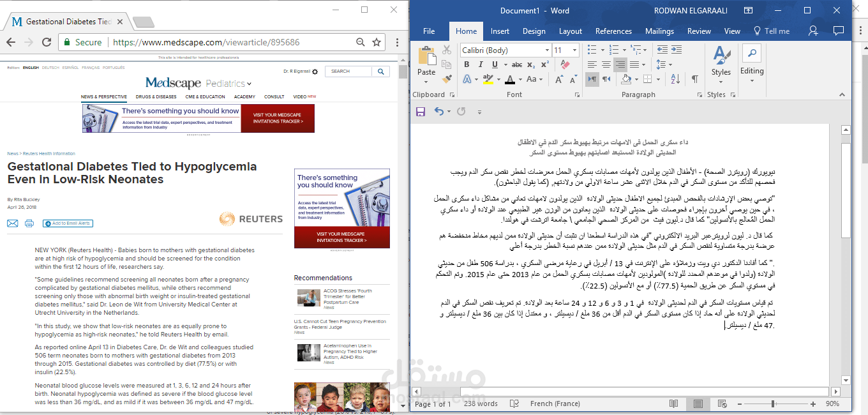868x415 pixels.
Task: Click the Paste clipboard icon in Word
Action: pos(426,56)
